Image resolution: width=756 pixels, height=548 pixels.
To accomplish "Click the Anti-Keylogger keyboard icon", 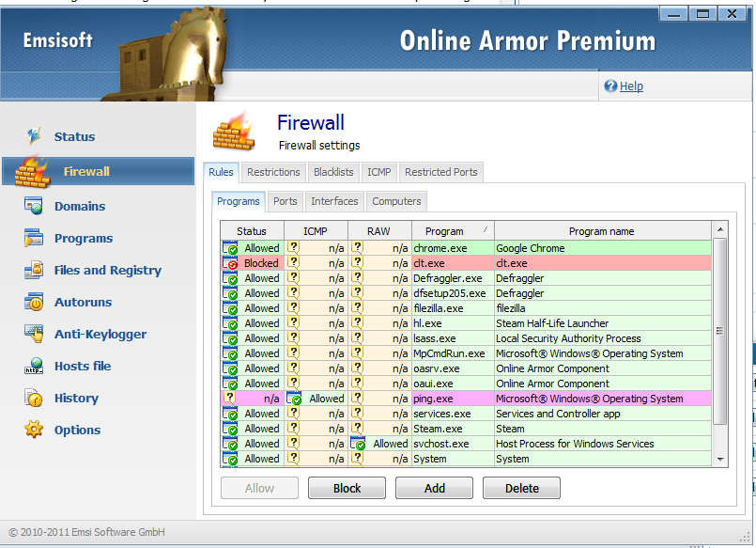I will click(x=34, y=334).
